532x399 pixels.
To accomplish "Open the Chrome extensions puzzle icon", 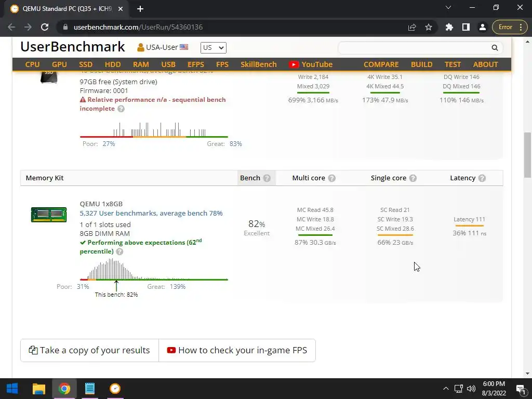I will pyautogui.click(x=449, y=27).
